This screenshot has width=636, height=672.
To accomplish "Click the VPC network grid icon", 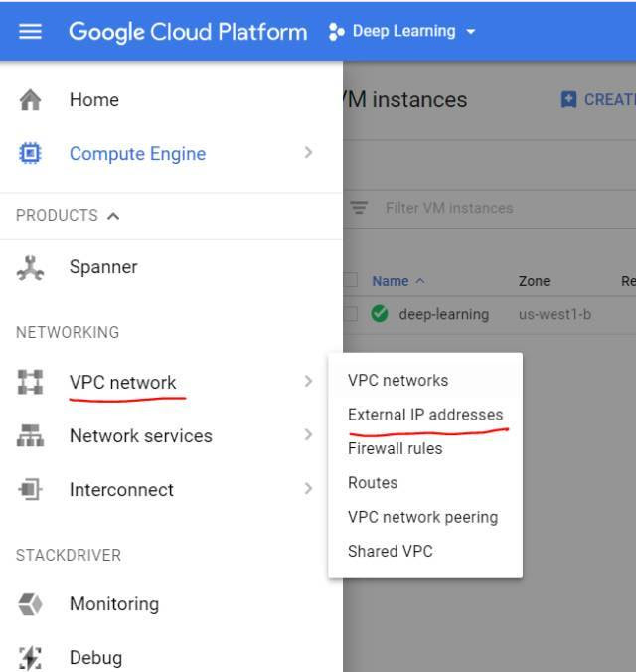I will [x=30, y=382].
